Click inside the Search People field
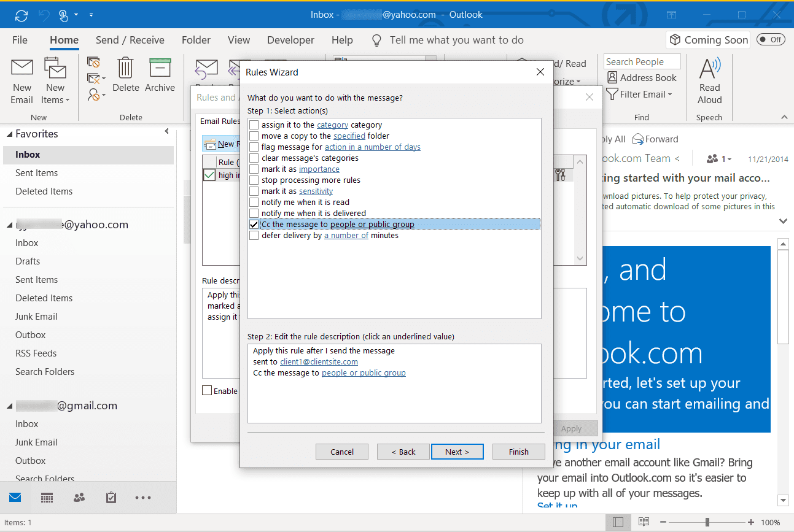This screenshot has width=794, height=532. [x=641, y=61]
